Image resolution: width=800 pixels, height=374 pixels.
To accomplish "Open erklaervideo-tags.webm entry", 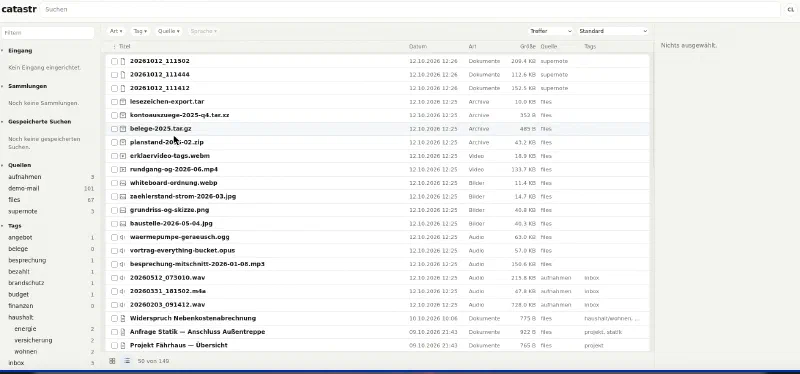I will coord(170,156).
